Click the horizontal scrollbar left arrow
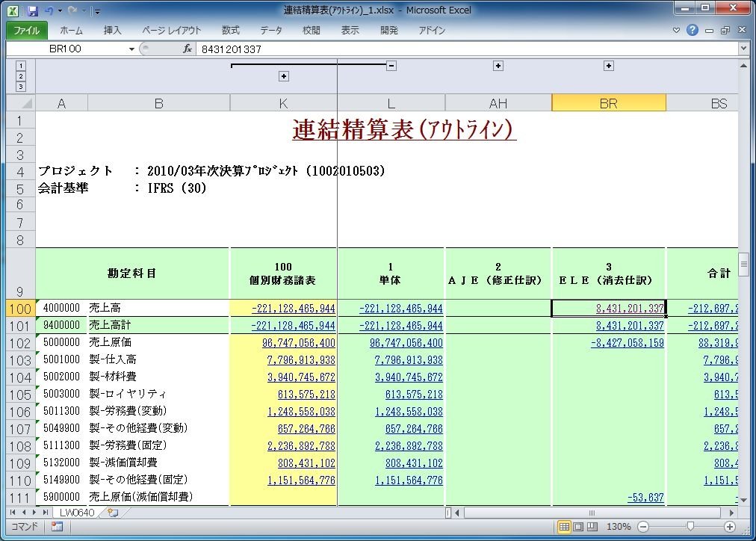Viewport: 756px width, 541px height. pos(457,513)
